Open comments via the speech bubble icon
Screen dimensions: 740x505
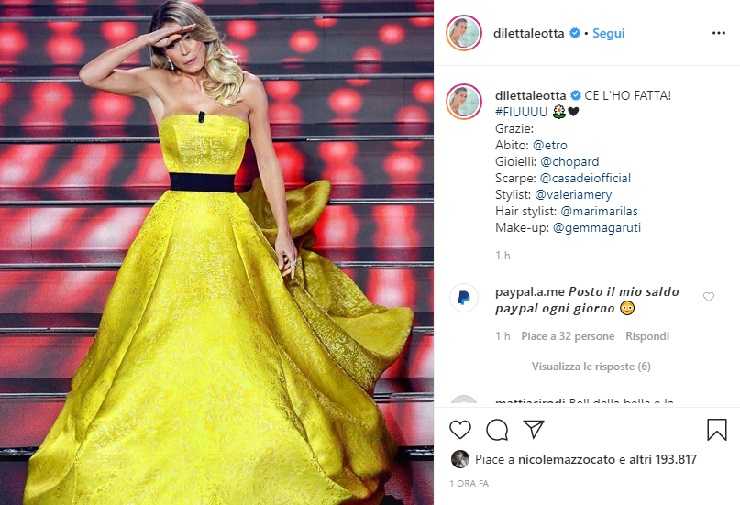tap(497, 429)
